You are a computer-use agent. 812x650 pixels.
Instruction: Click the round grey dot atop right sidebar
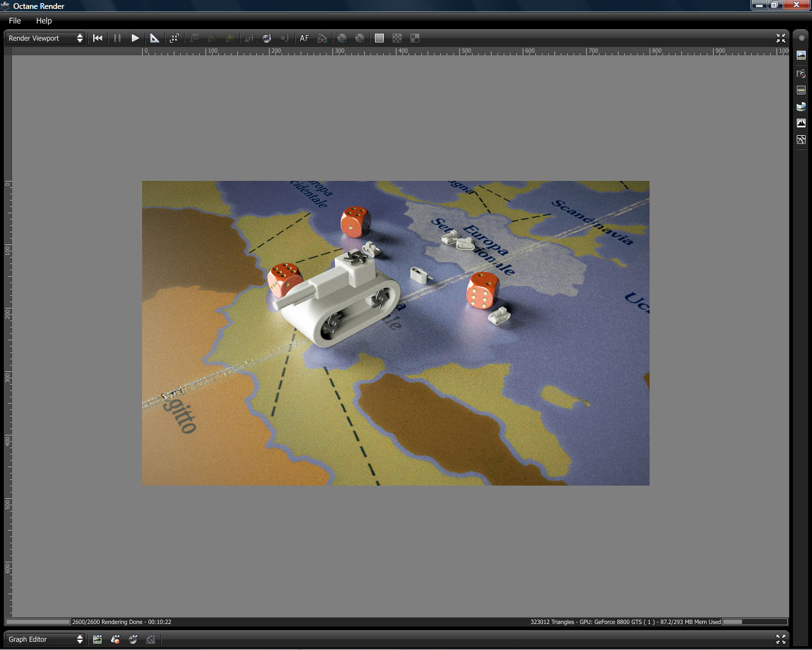coord(801,38)
